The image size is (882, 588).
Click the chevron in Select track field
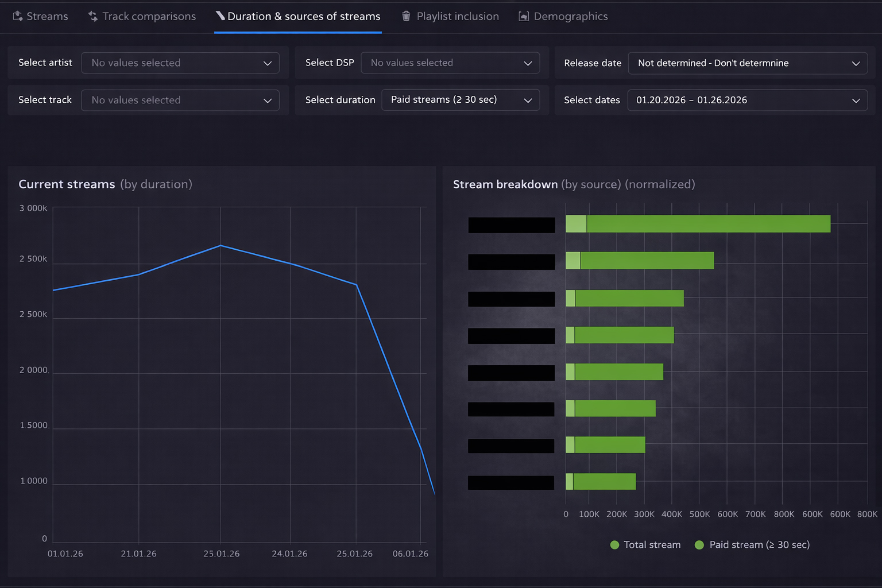(268, 100)
